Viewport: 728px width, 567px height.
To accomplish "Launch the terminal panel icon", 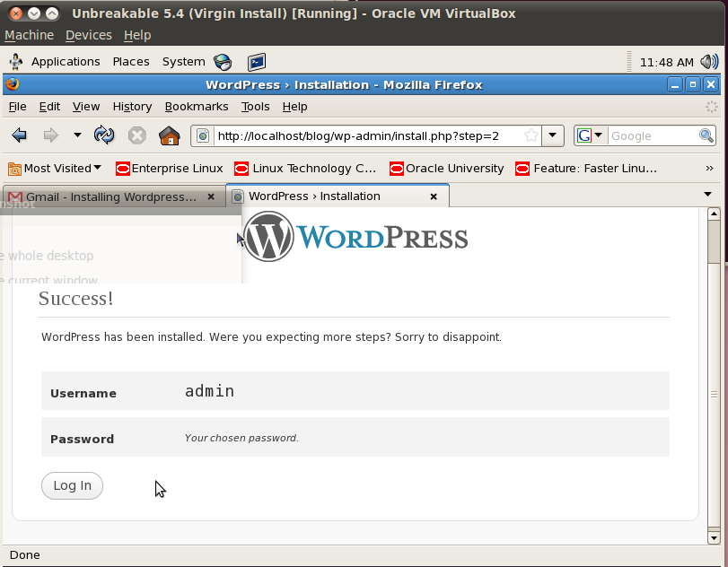I will [257, 62].
